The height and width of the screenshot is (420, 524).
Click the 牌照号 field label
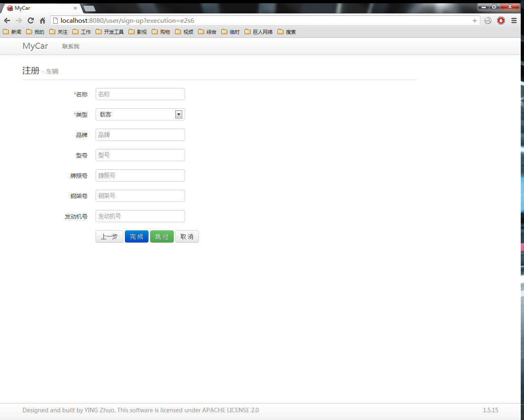79,176
